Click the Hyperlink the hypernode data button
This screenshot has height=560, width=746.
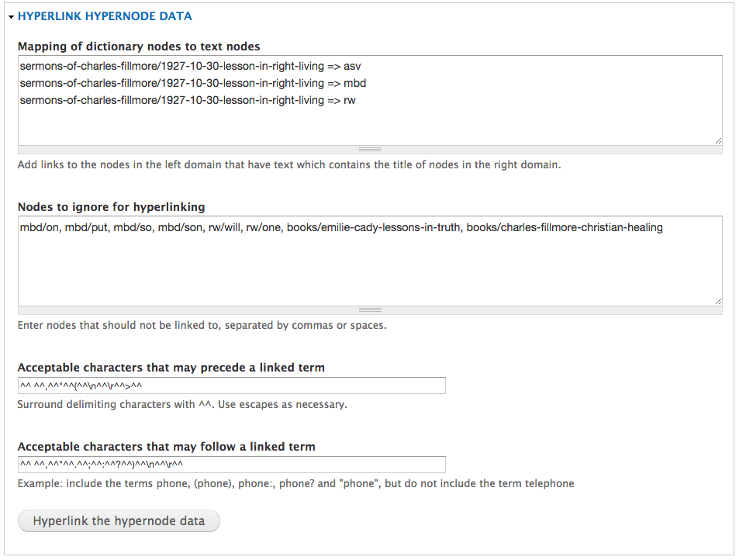(x=119, y=521)
